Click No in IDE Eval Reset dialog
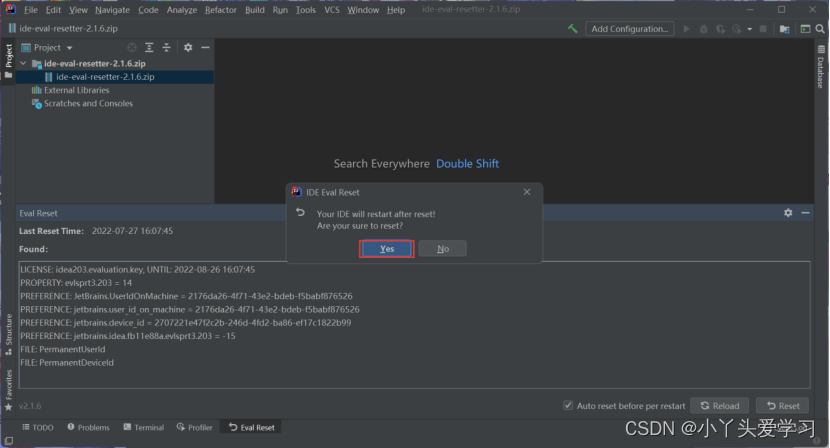Image resolution: width=830 pixels, height=448 pixels. [x=443, y=249]
